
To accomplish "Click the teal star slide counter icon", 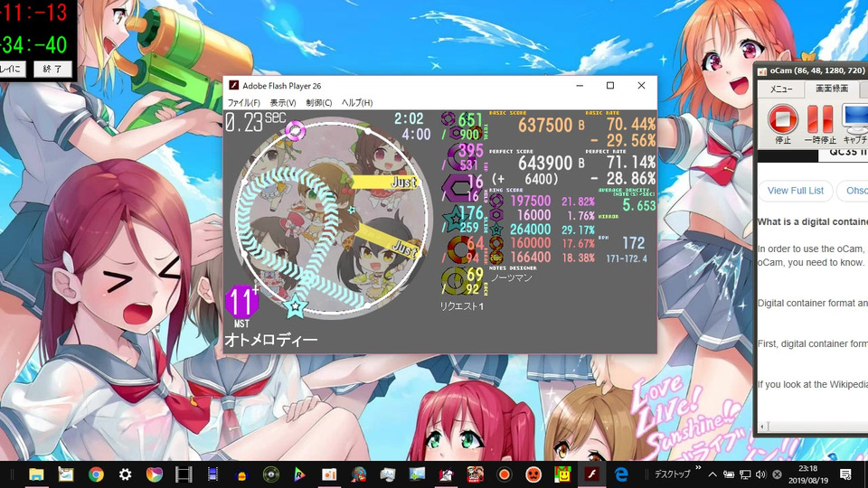I will [x=454, y=219].
